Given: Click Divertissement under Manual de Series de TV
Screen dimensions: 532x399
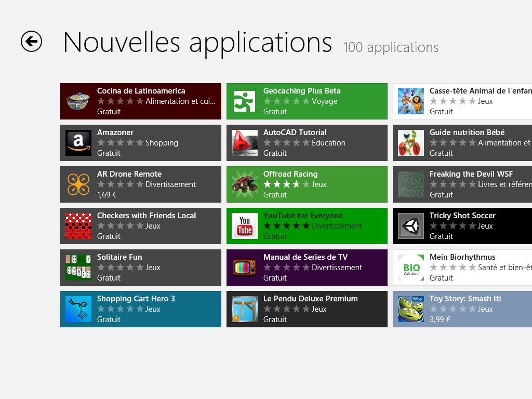Looking at the screenshot, I should point(337,268).
